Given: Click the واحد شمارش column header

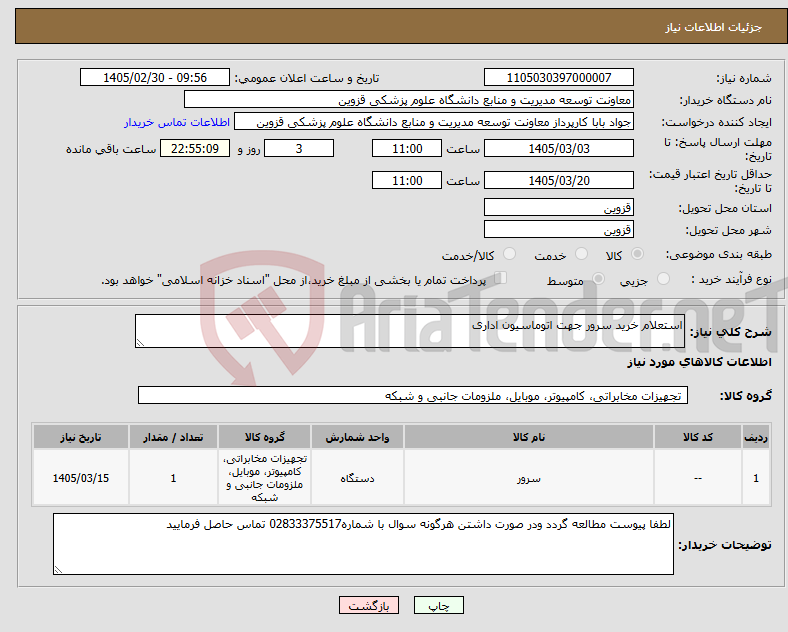Looking at the screenshot, I should coord(357,437).
